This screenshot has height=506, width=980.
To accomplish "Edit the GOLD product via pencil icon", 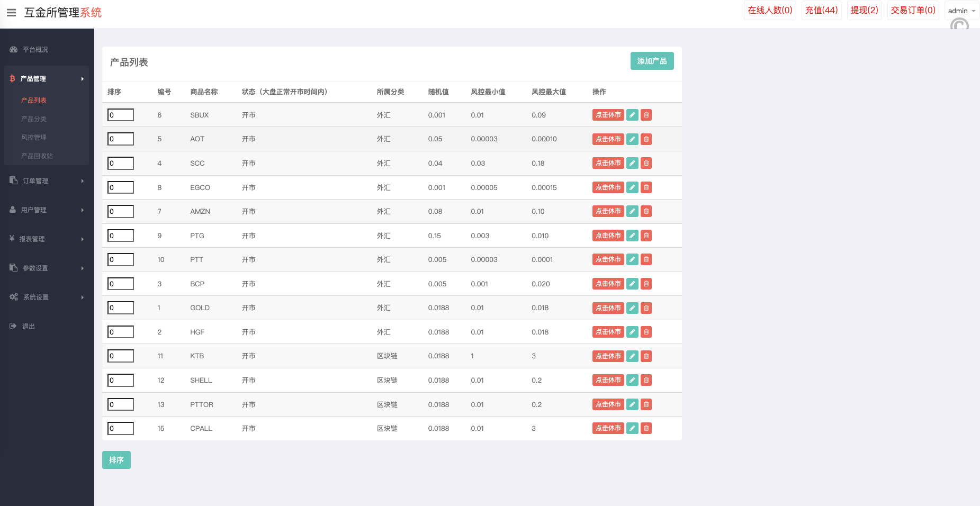I will click(x=632, y=308).
